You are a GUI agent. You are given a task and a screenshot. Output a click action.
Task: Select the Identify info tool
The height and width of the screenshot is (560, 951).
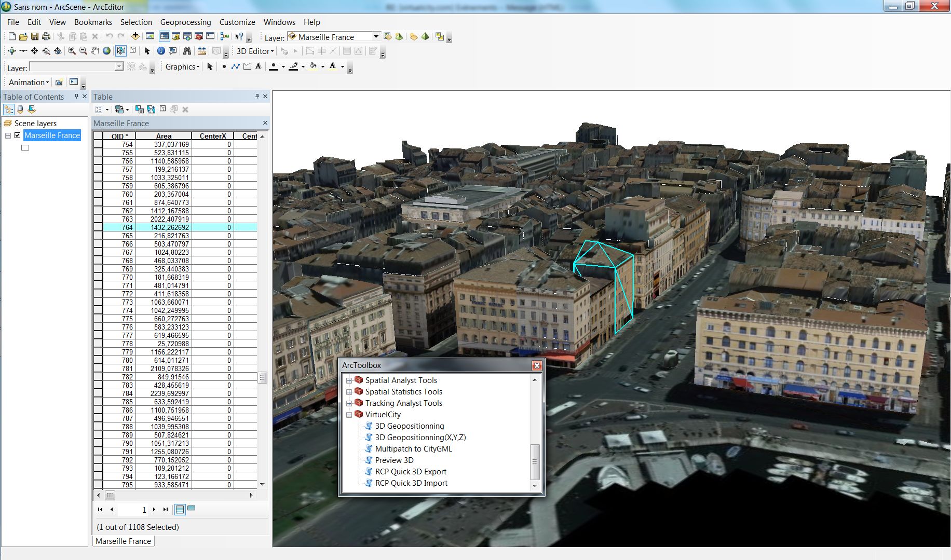161,51
